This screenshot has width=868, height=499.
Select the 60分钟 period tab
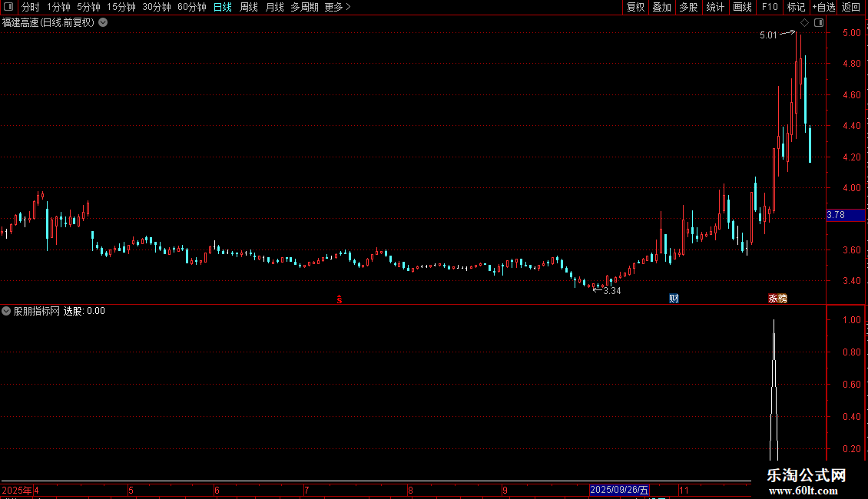tap(191, 7)
